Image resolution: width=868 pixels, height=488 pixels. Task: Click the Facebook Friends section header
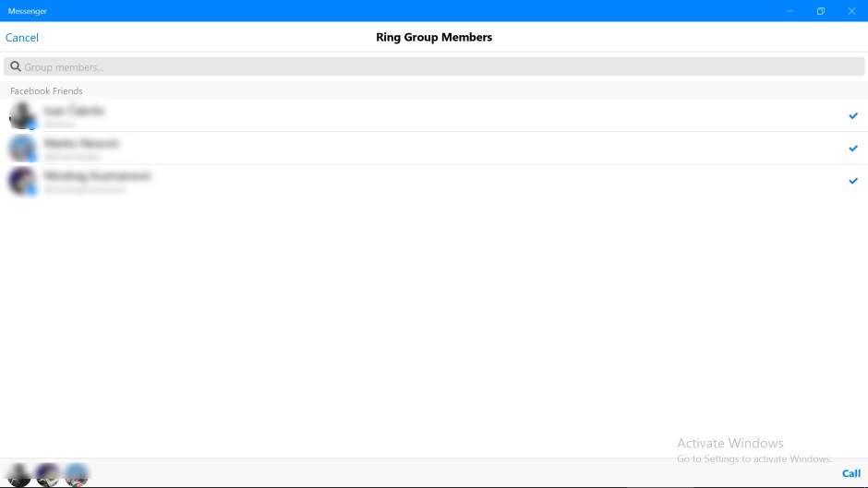coord(46,91)
